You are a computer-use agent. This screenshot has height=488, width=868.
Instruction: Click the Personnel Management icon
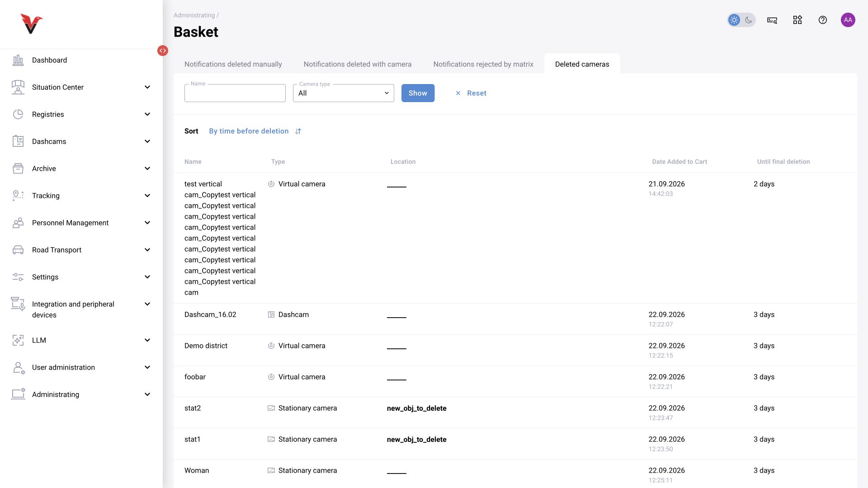pos(18,223)
